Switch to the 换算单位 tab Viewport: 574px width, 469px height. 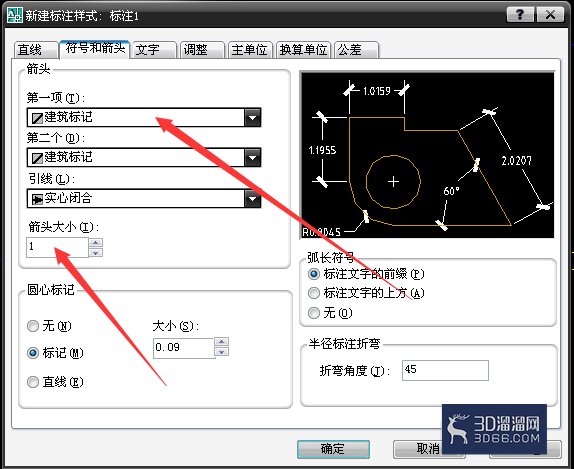pyautogui.click(x=303, y=49)
